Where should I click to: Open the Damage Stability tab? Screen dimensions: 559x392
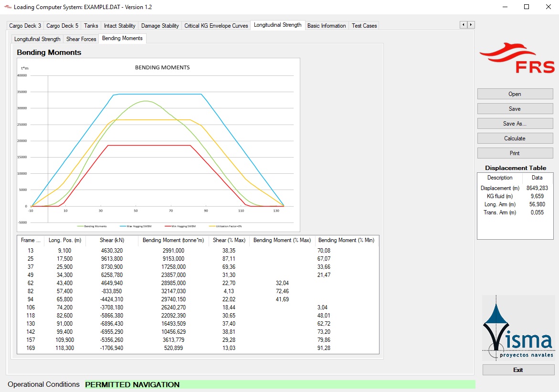pos(160,26)
